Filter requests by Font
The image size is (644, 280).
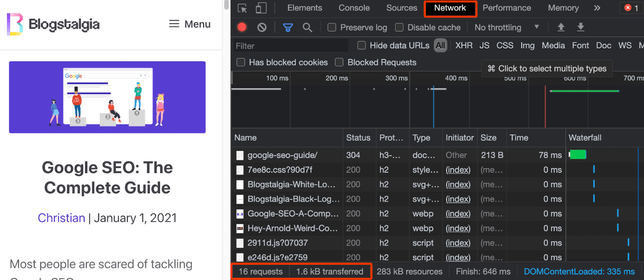tap(581, 45)
